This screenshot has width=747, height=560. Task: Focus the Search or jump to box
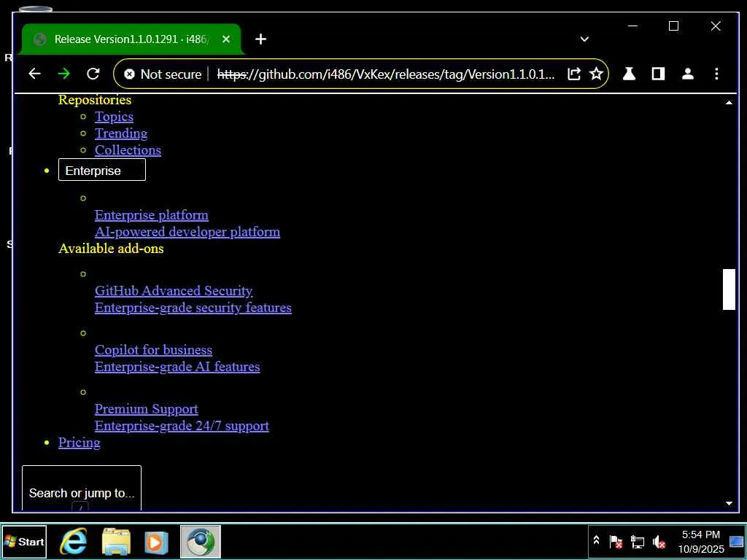82,489
